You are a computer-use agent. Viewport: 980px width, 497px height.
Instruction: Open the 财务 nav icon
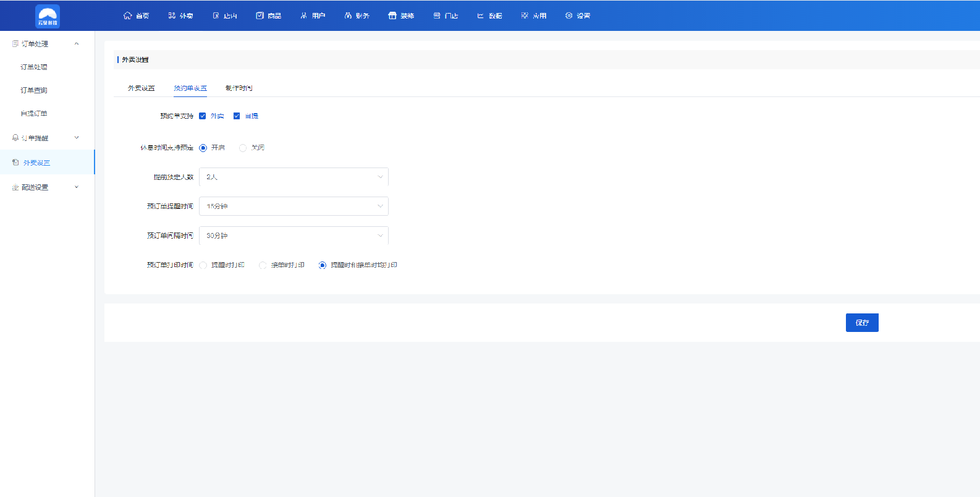348,15
